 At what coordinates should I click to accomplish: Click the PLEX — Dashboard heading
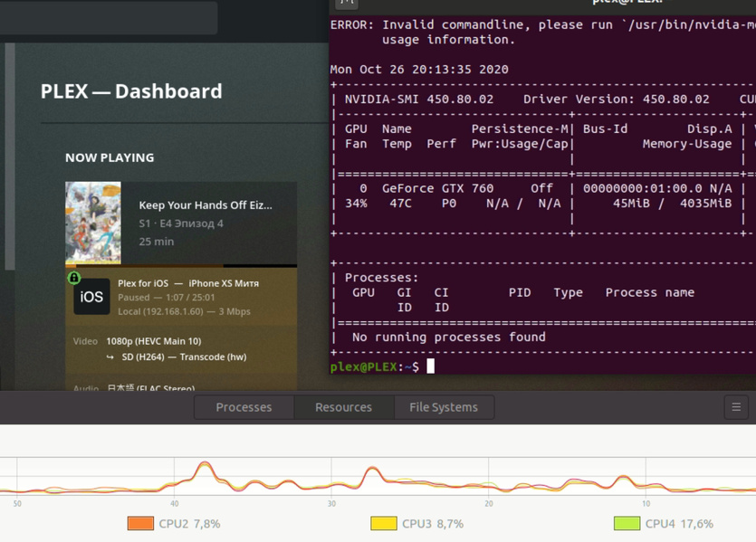131,91
